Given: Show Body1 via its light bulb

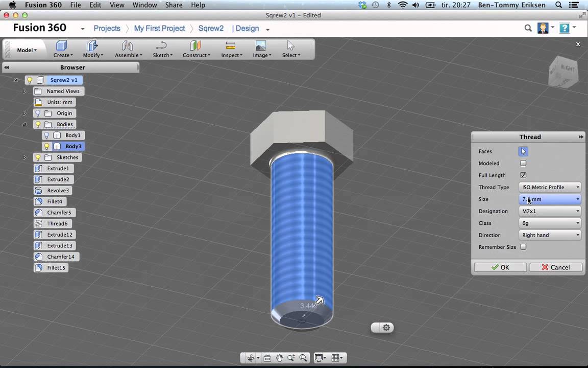Looking at the screenshot, I should coord(46,135).
